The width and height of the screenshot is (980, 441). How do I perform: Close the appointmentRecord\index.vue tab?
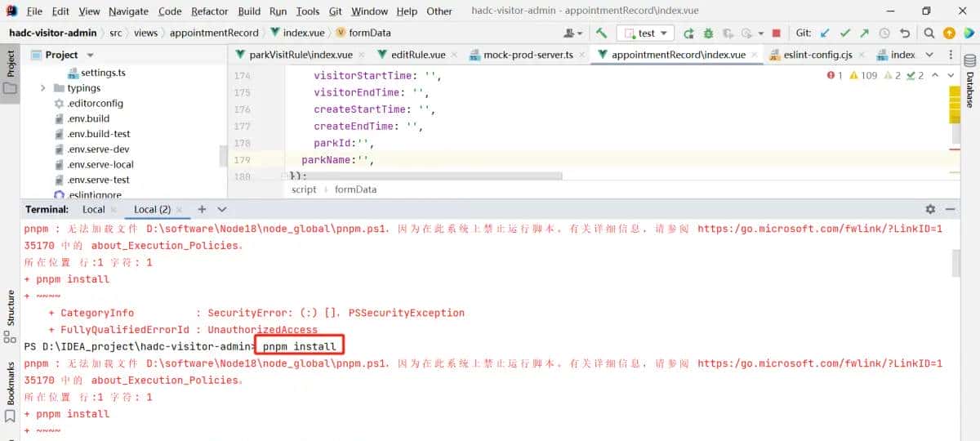(755, 55)
